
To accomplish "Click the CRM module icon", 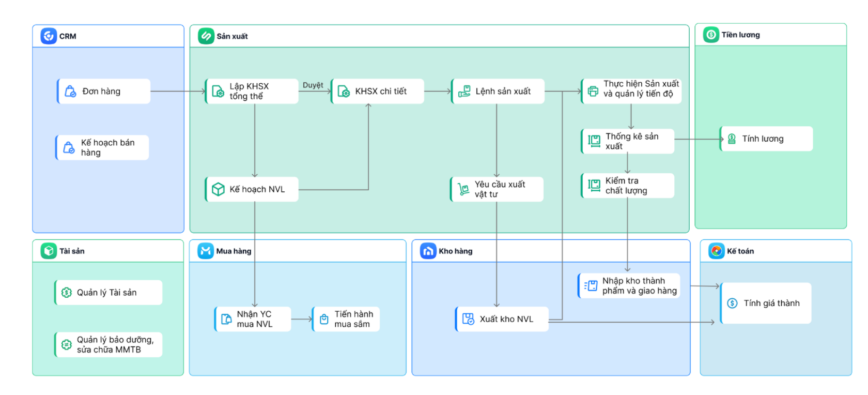I will (x=49, y=36).
